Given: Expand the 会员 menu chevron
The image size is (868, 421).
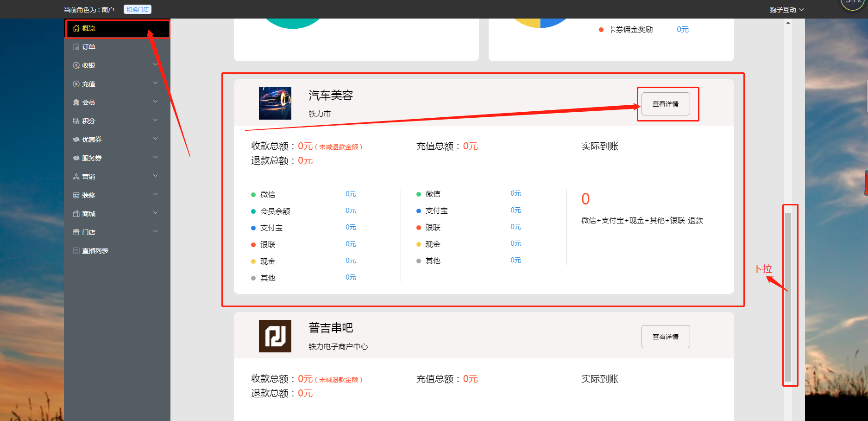Looking at the screenshot, I should tap(156, 102).
